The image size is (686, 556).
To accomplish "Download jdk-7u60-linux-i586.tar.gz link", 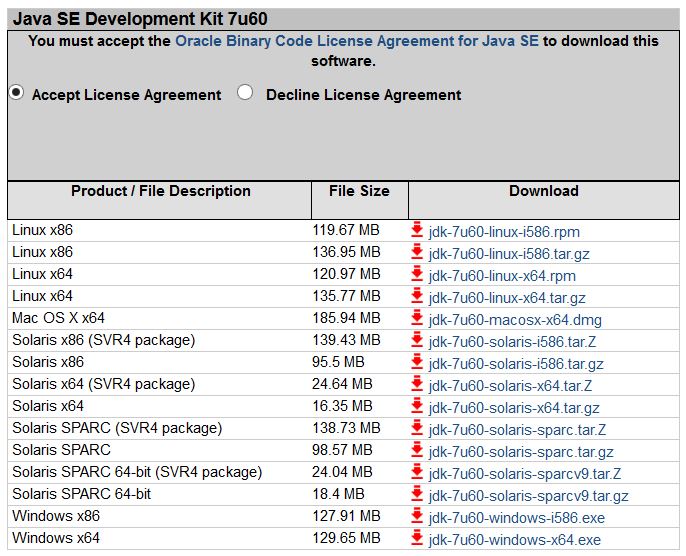I will 509,254.
